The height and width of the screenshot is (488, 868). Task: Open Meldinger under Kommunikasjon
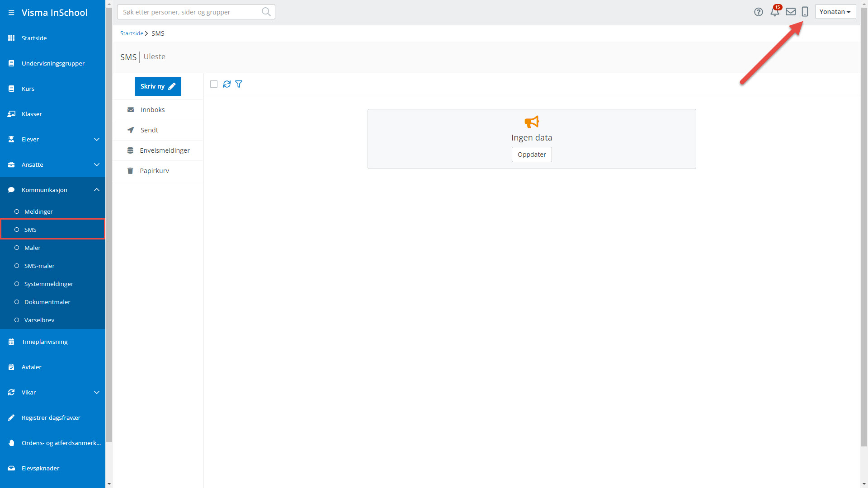click(52, 211)
